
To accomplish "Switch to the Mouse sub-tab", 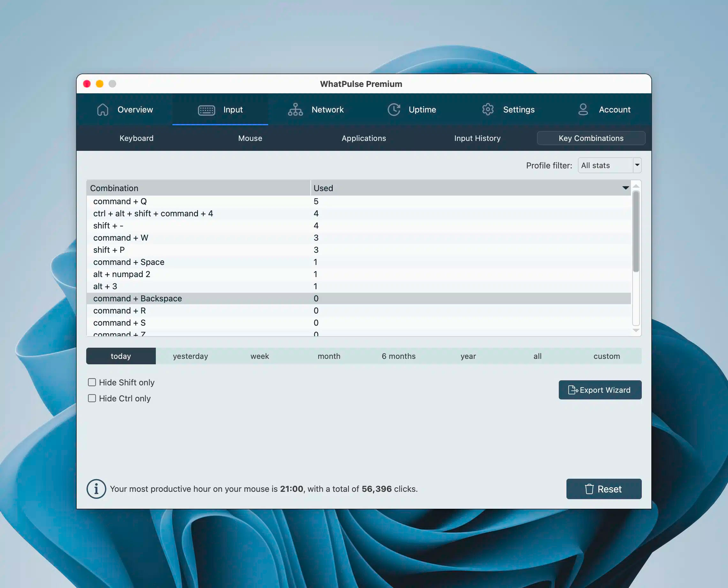I will pyautogui.click(x=250, y=138).
